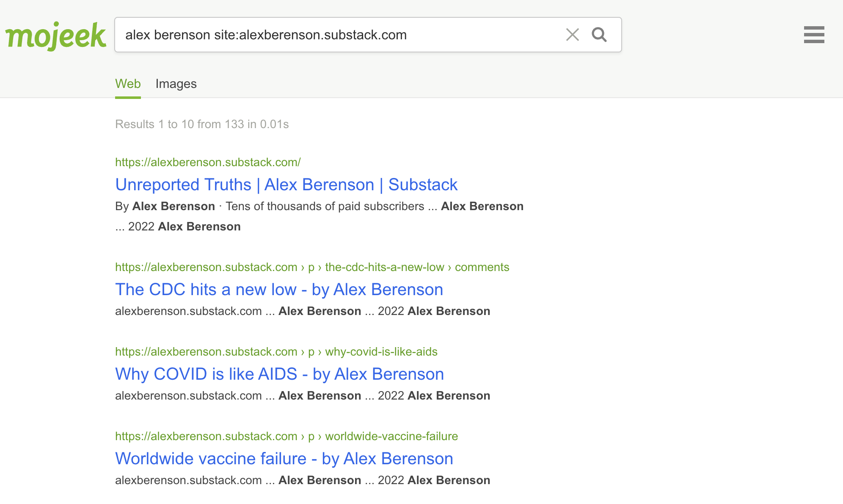Image resolution: width=843 pixels, height=504 pixels.
Task: Click the first result's description snippet
Action: 319,216
